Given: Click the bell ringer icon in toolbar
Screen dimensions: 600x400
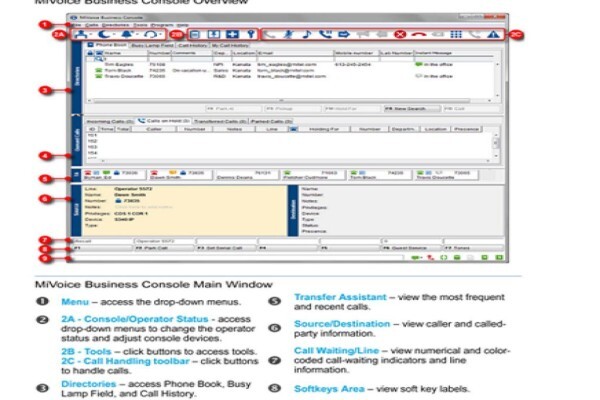Looking at the screenshot, I should (x=127, y=34).
